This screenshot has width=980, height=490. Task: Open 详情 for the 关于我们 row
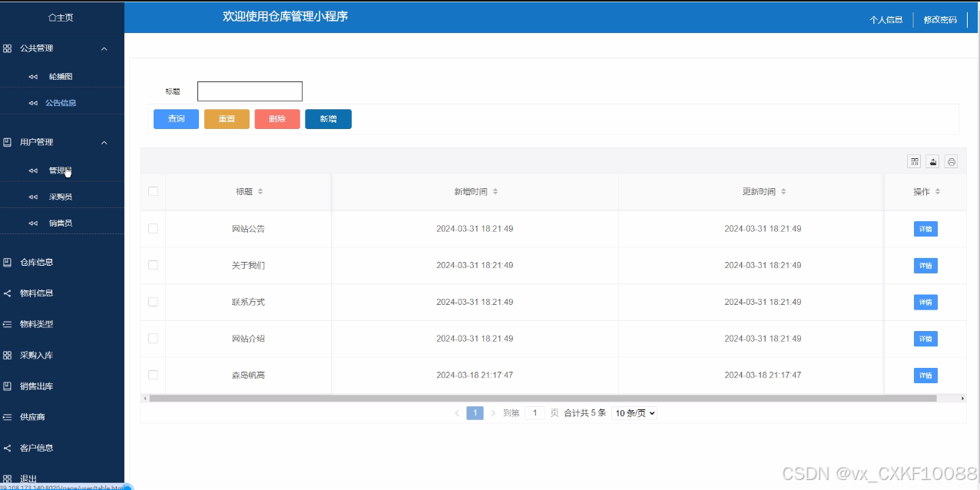[x=925, y=266]
